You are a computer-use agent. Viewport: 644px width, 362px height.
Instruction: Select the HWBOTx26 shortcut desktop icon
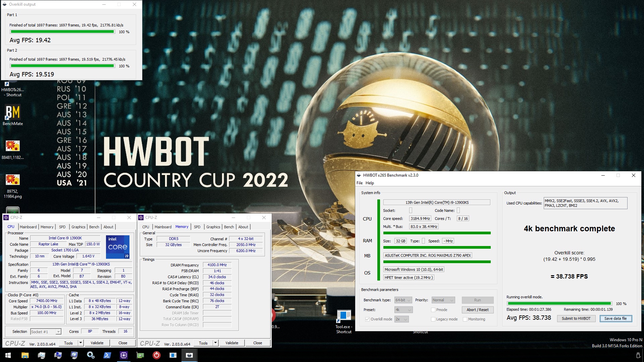point(13,88)
